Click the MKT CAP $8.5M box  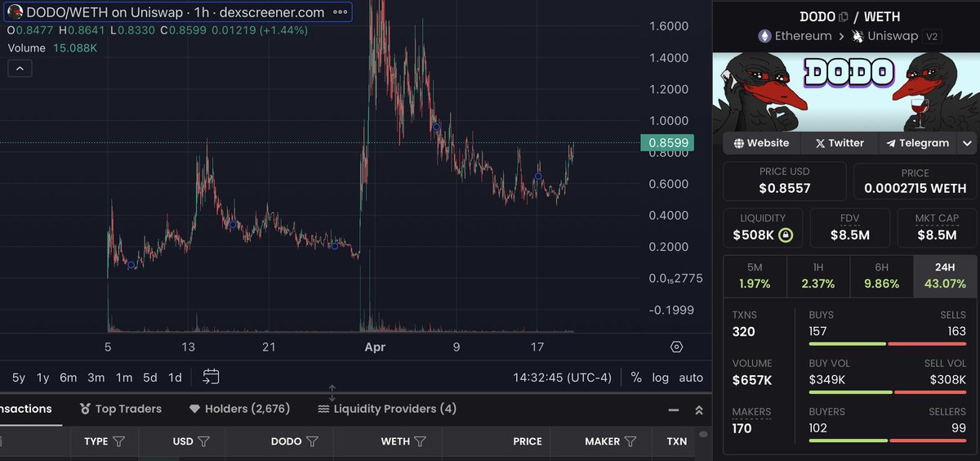point(937,227)
